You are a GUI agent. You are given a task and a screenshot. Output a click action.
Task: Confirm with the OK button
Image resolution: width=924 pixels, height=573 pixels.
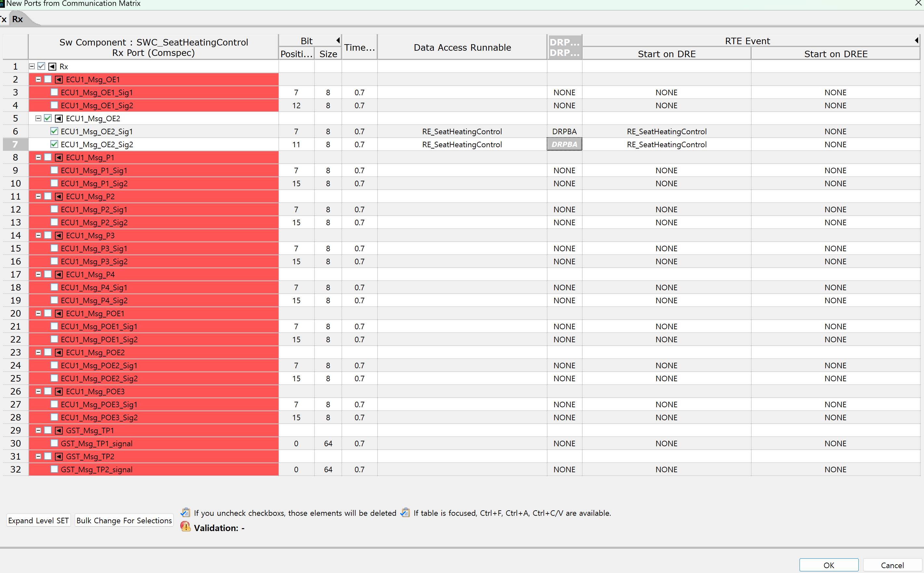pyautogui.click(x=829, y=565)
